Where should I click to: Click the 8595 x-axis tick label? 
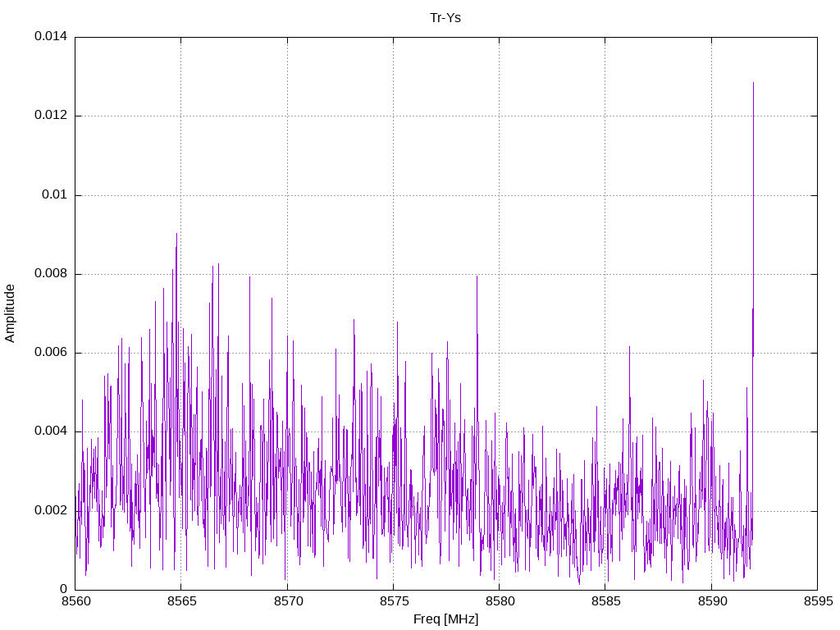pos(818,601)
